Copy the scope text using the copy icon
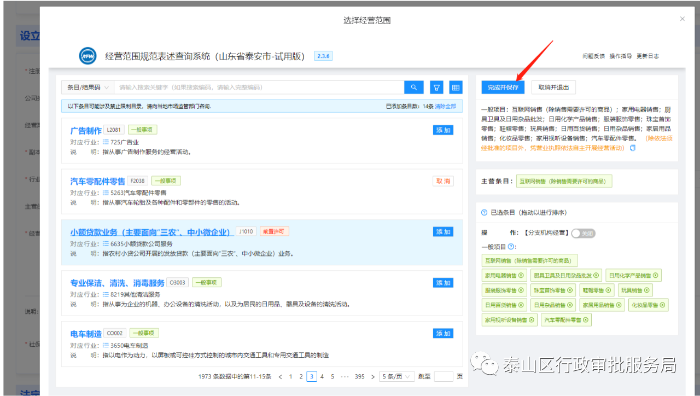The height and width of the screenshot is (396, 700). [632, 148]
